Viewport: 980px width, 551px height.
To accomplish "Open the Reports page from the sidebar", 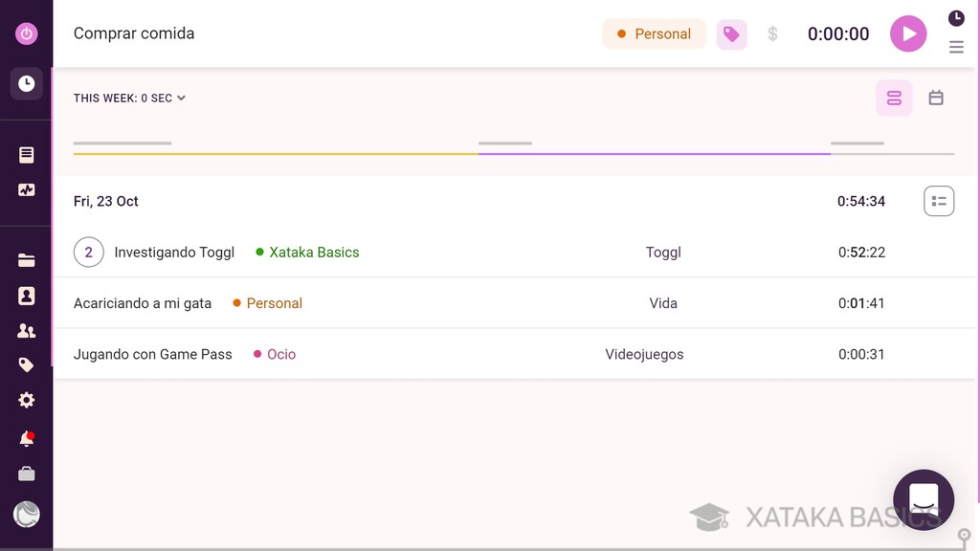I will [26, 153].
